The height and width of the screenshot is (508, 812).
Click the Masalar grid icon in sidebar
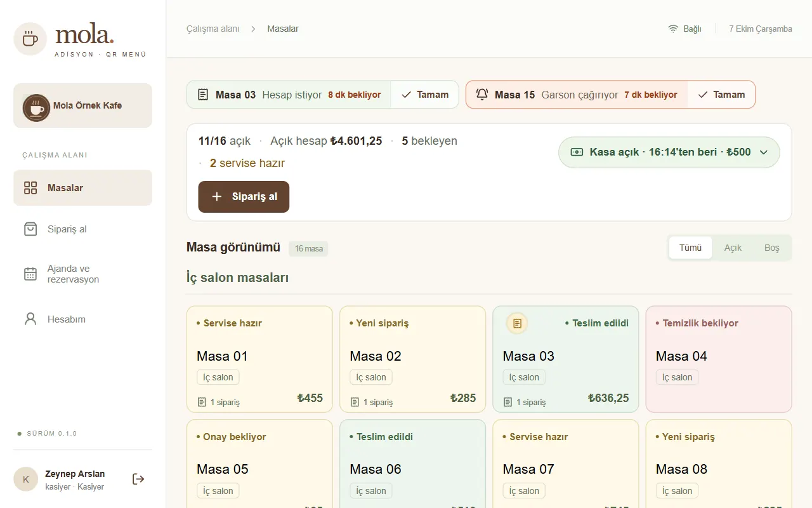click(x=30, y=188)
